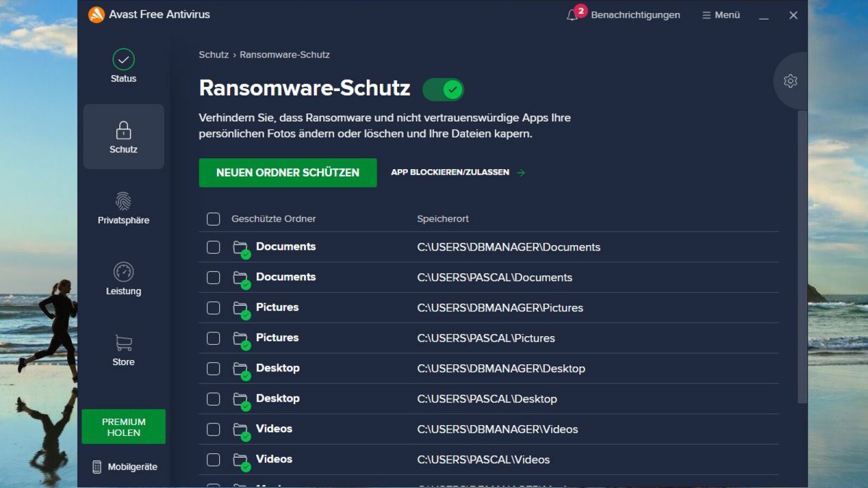
Task: Check the PASCAL Pictures folder checkbox
Action: pyautogui.click(x=213, y=338)
